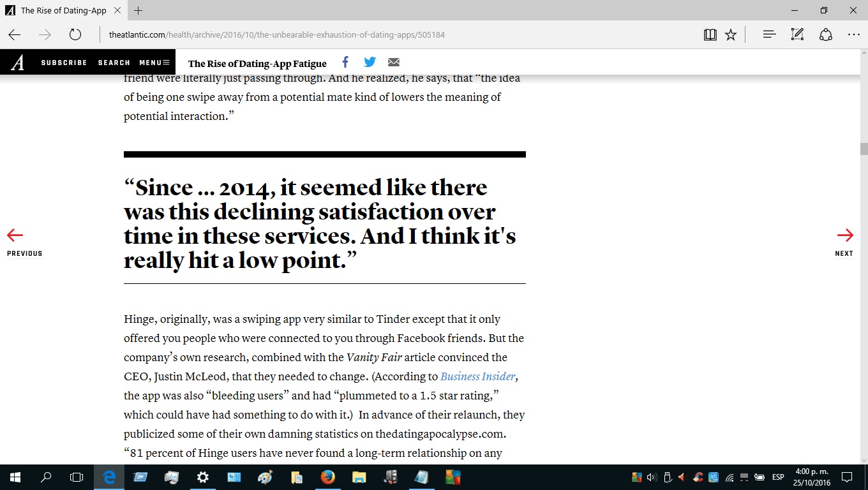Screen dimensions: 868x490
Task: Click the Wi-Fi network tray icon
Action: point(729,477)
